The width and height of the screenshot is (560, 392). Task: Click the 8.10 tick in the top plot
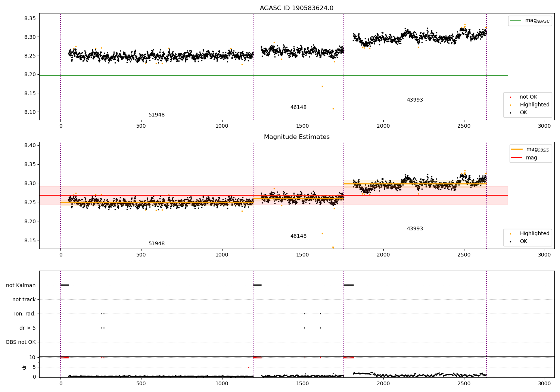click(x=30, y=112)
